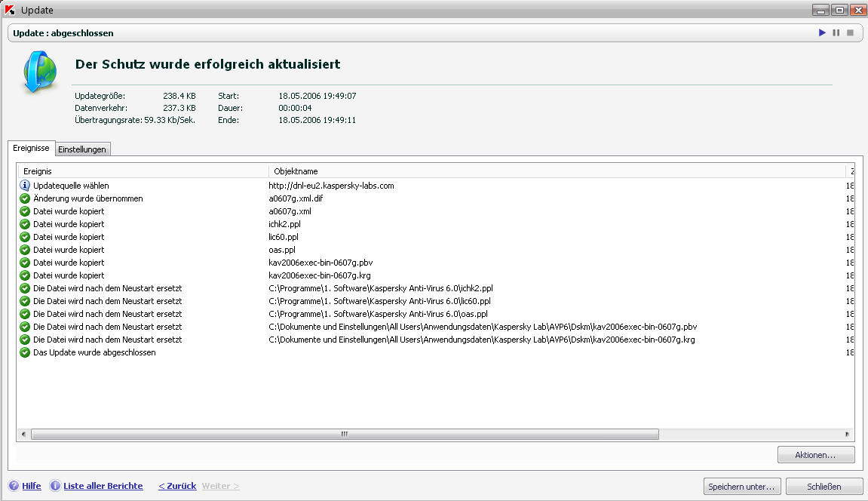Image resolution: width=868 pixels, height=501 pixels.
Task: Click Das Update wurde abgeschlossen text
Action: 94,352
